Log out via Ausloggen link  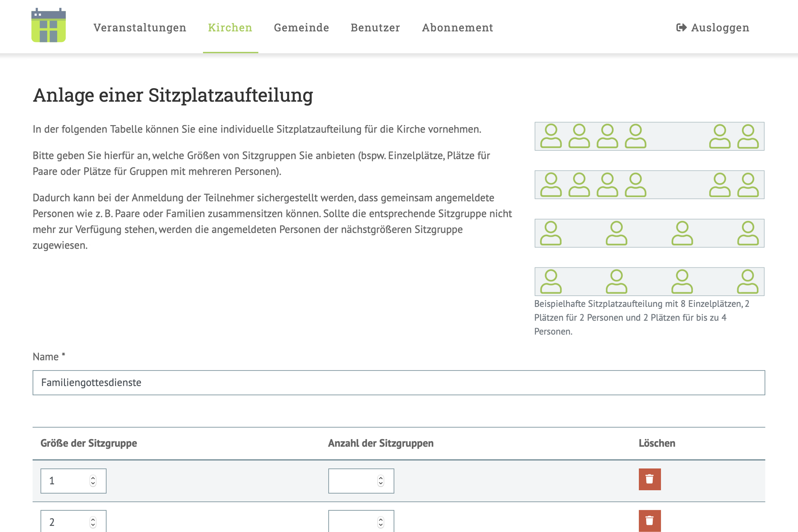(719, 27)
